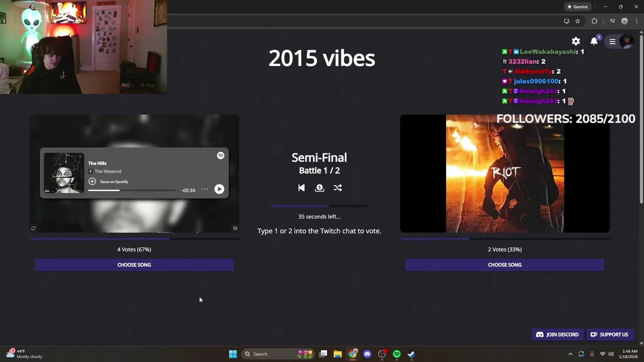This screenshot has width=644, height=362.
Task: Open the weather widget showing 44°F
Action: tap(24, 354)
